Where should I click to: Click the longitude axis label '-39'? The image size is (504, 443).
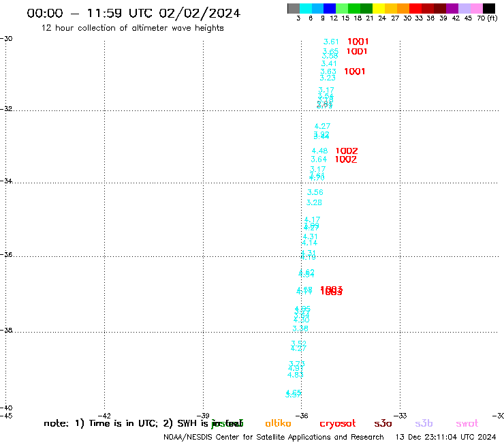(203, 416)
